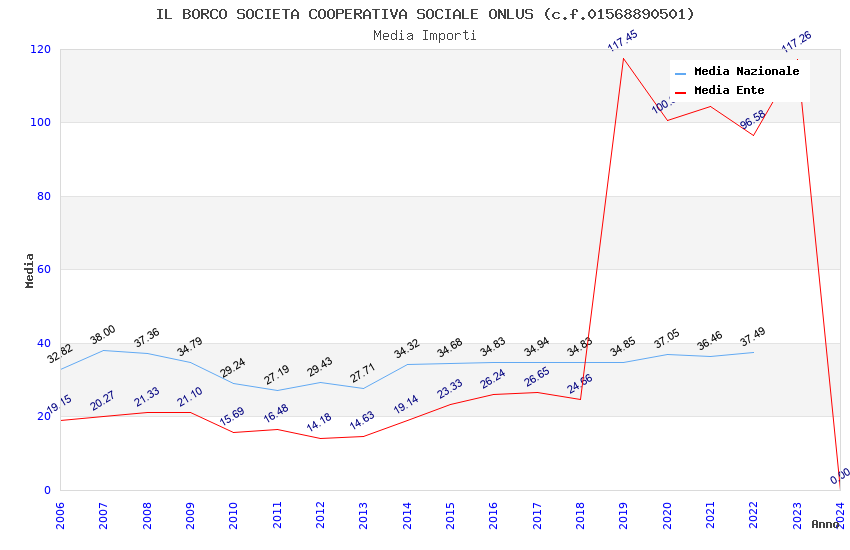Image resolution: width=850 pixels, height=550 pixels.
Task: Click the 34.79 data label
Action: pyautogui.click(x=190, y=346)
